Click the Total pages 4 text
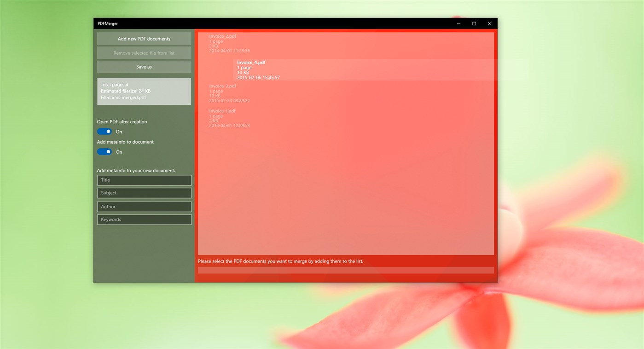Viewport: 644px width, 349px height. [x=114, y=85]
